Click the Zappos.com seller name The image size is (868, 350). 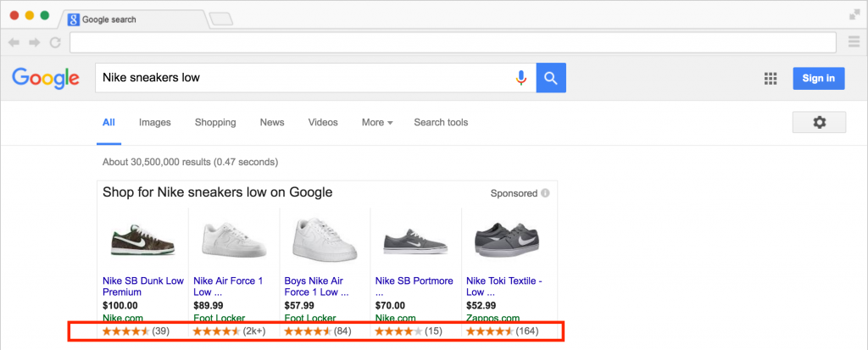492,318
